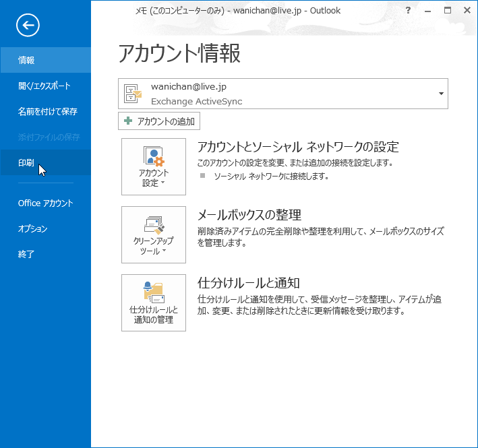478x448 pixels.
Task: Open the クリーンアップ ツール dropdown button
Action: point(153,234)
